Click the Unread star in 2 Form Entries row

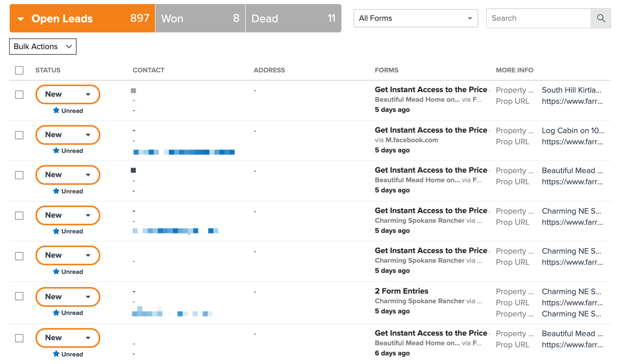56,313
